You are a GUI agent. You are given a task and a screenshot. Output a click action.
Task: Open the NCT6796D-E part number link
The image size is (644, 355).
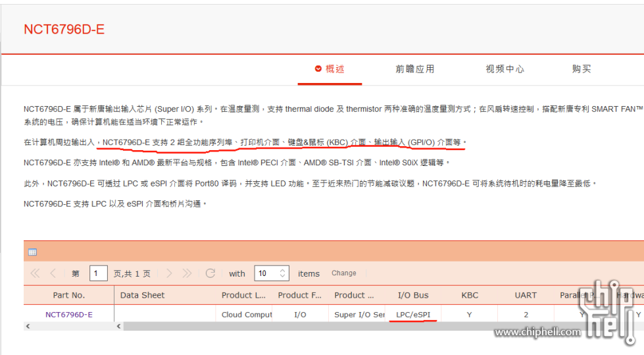tap(69, 315)
